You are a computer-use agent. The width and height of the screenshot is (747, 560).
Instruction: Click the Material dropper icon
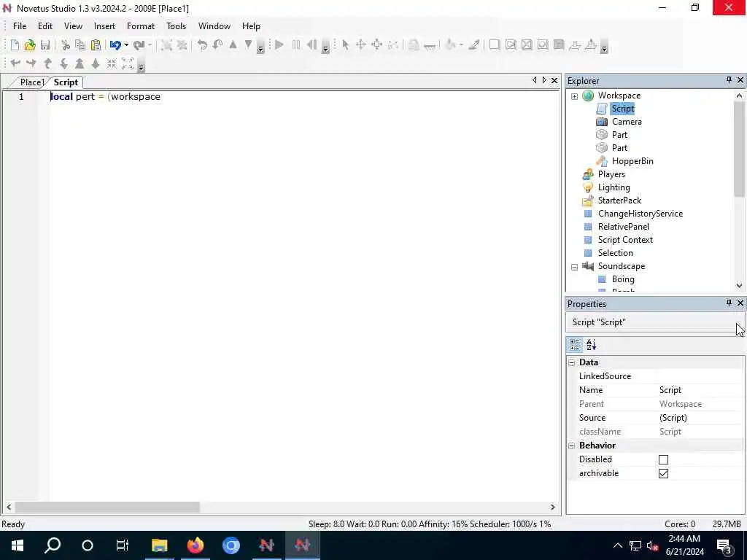pos(473,45)
